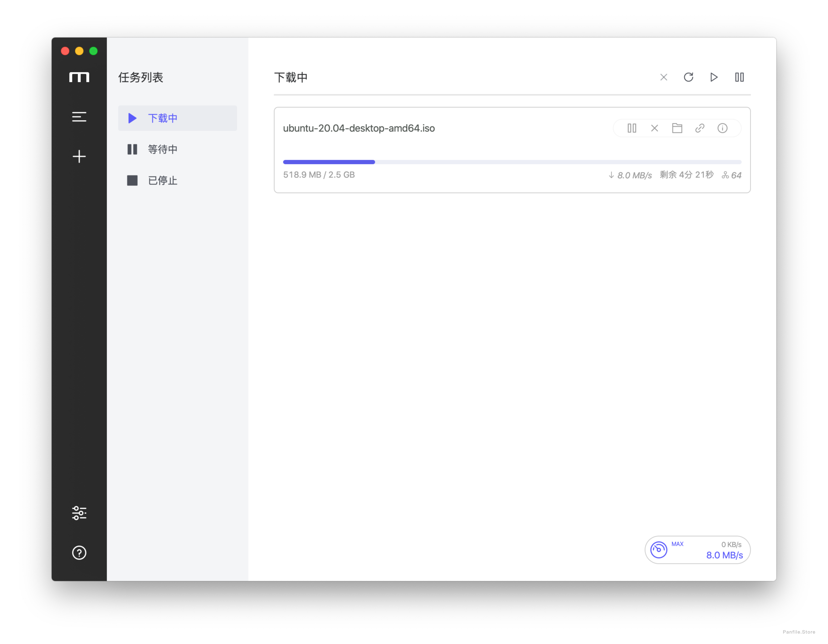
Task: Click the task's 8.0 MB/s download speed
Action: pyautogui.click(x=630, y=175)
